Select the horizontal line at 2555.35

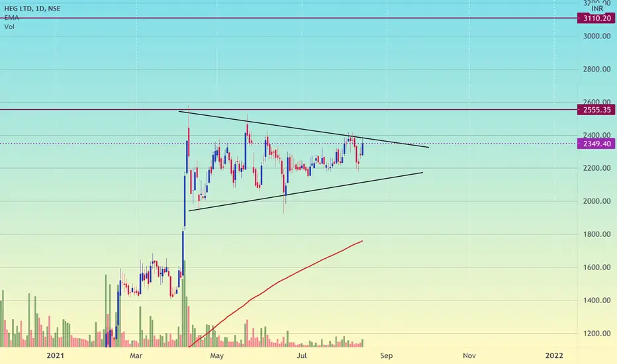point(289,110)
